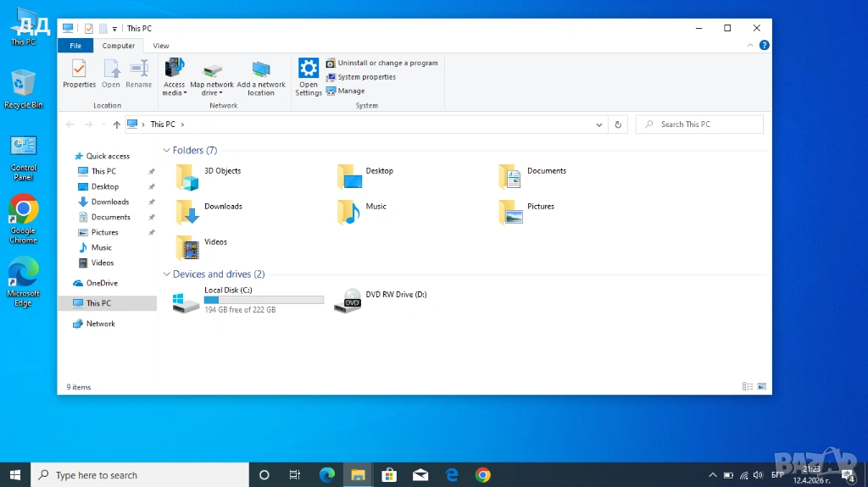868x487 pixels.
Task: Open the Help question mark icon
Action: (764, 45)
